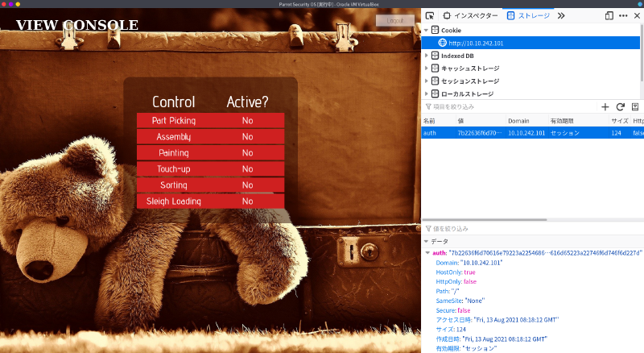Sort by the value column header (値)
Screen dimensions: 644x353
(481, 121)
